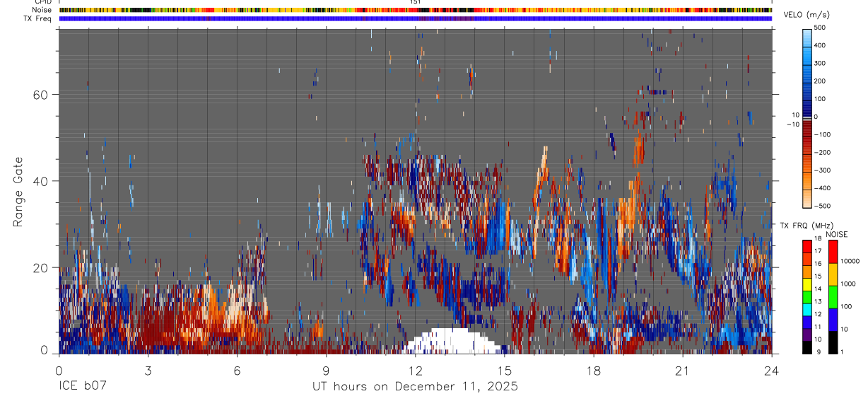Click the 6 tick on the UT hours axis

click(x=237, y=370)
